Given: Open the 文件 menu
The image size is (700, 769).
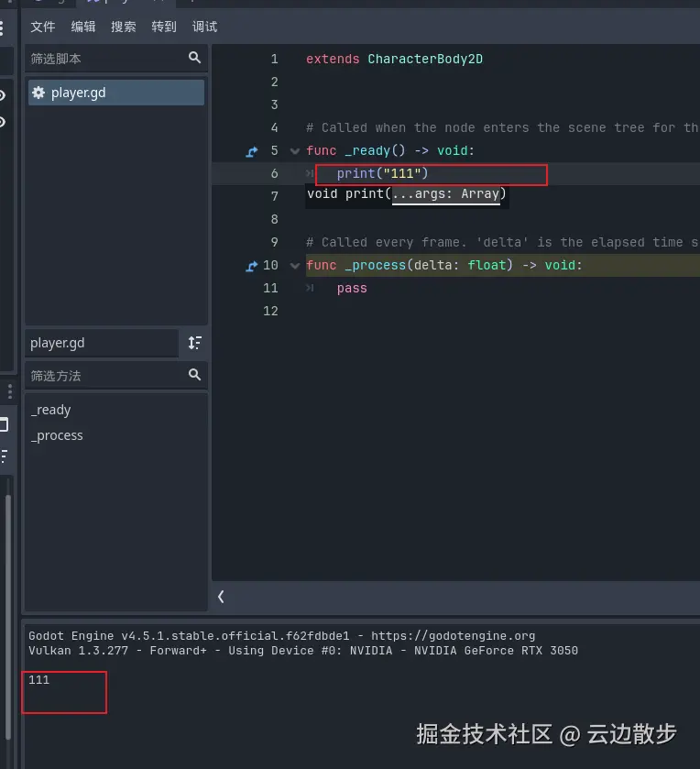Looking at the screenshot, I should tap(43, 27).
